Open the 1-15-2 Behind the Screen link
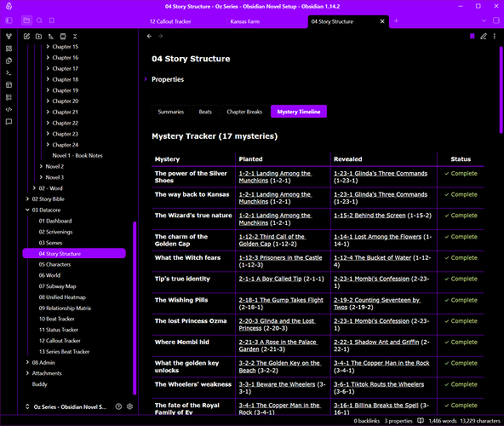Screen dimensions: 504x426 (369, 216)
